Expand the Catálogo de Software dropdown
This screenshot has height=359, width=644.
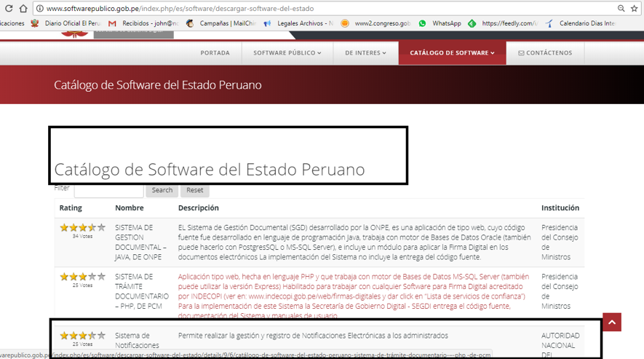(x=452, y=53)
